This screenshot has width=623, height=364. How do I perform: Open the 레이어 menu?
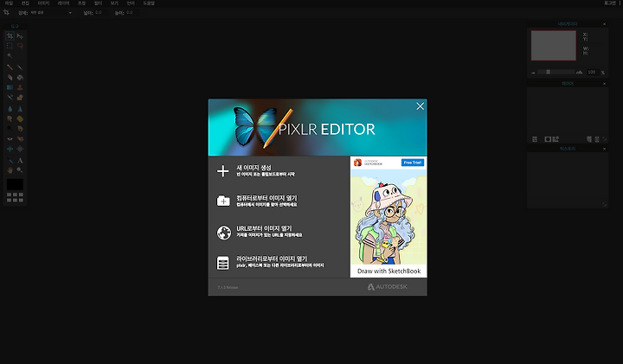(63, 3)
